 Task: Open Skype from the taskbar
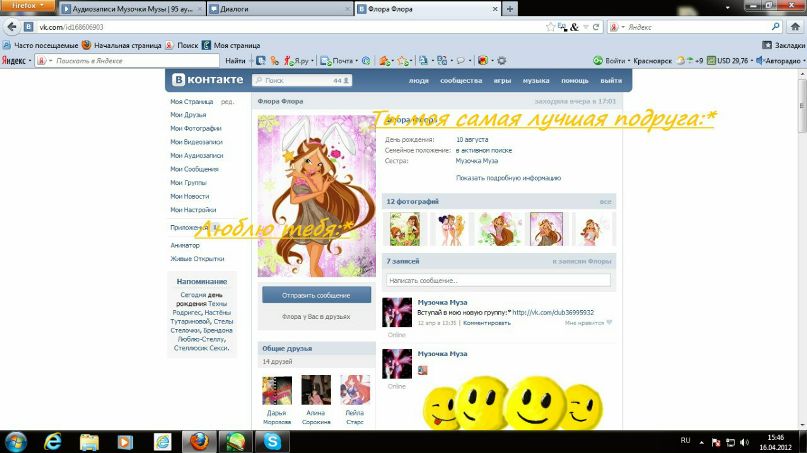[x=272, y=442]
